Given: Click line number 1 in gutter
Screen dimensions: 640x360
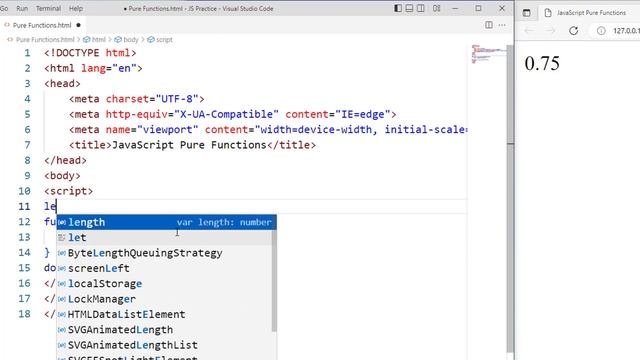Looking at the screenshot, I should [x=27, y=53].
